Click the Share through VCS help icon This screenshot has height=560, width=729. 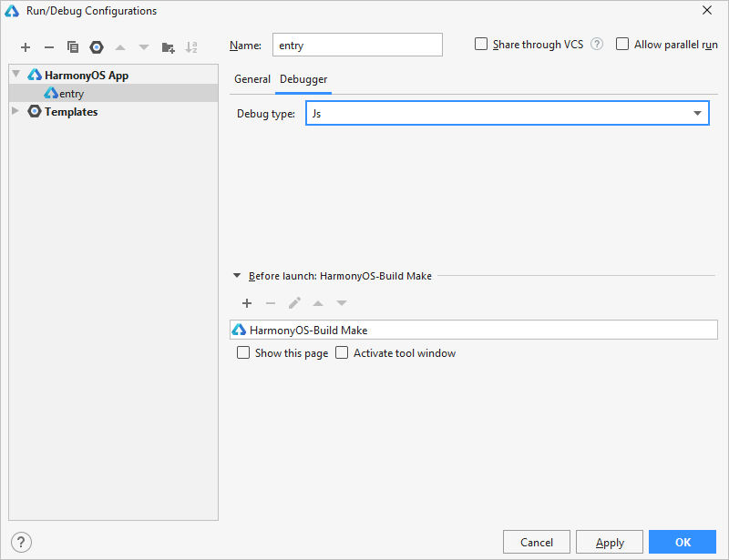pos(597,44)
